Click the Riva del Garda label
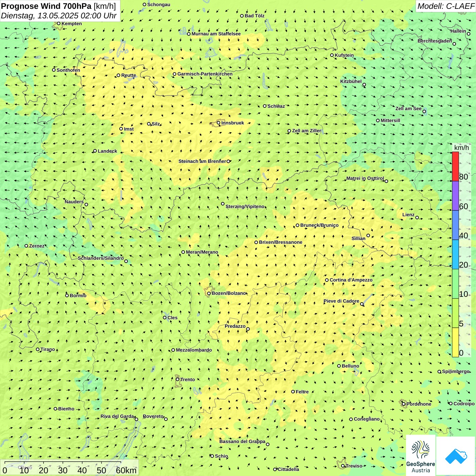 click(x=117, y=416)
